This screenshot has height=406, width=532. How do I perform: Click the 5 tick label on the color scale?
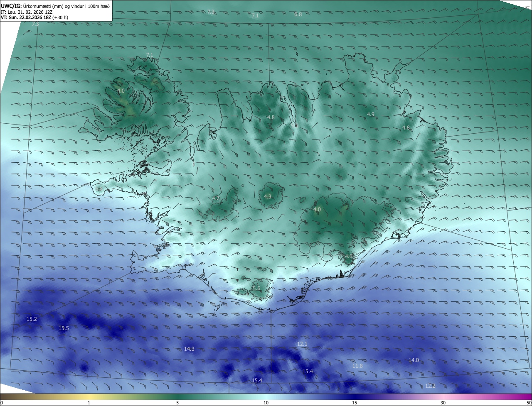[x=177, y=403]
